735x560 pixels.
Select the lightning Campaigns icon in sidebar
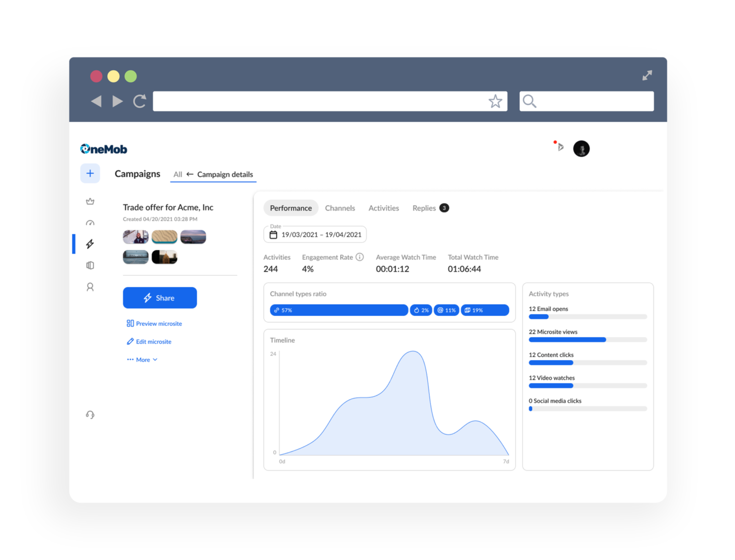[x=90, y=244]
